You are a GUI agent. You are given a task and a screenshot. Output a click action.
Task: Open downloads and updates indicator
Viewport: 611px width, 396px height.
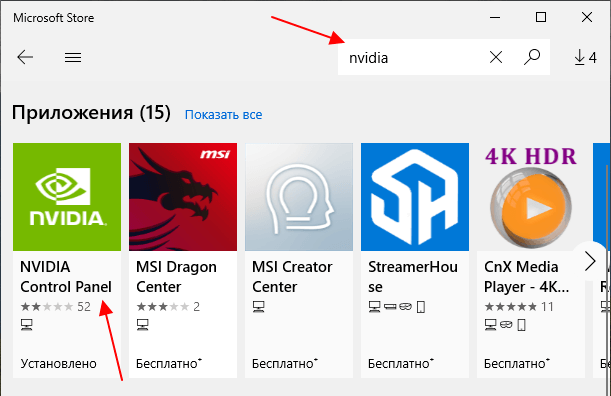click(585, 58)
